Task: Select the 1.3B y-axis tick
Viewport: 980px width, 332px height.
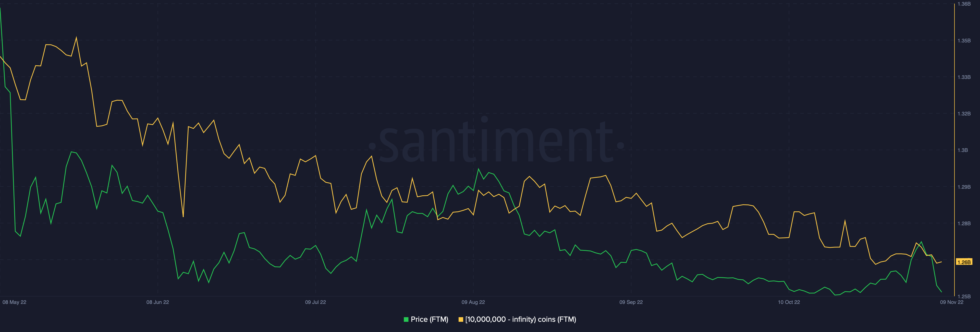Action: click(x=962, y=150)
